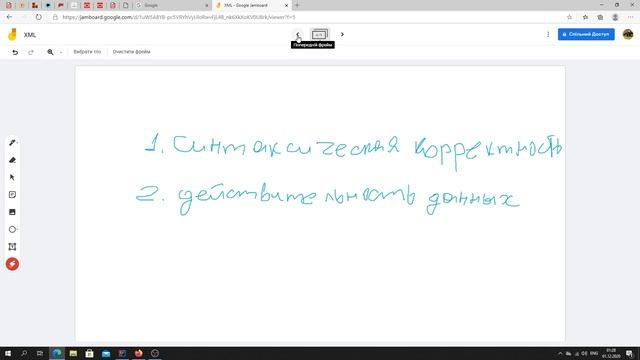Image resolution: width=640 pixels, height=360 pixels.
Task: Show hidden system tray icons
Action: [560, 353]
